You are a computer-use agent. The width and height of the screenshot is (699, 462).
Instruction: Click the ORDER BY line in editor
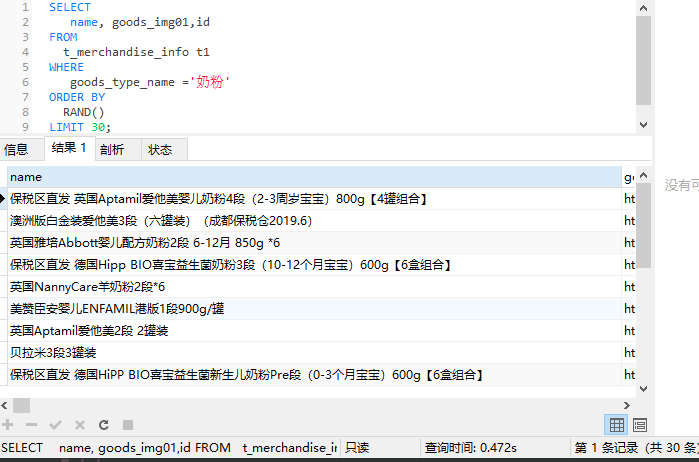[x=77, y=97]
